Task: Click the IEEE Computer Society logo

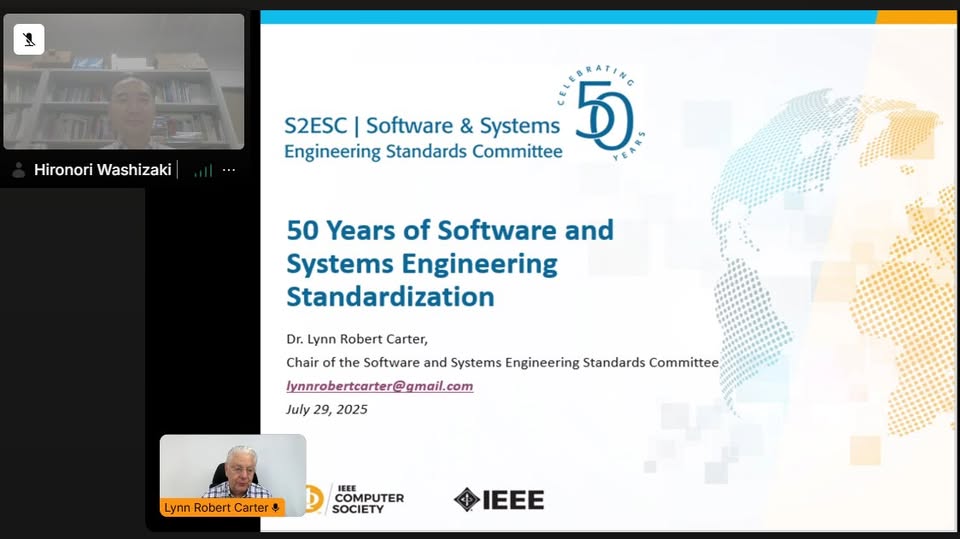Action: (355, 499)
